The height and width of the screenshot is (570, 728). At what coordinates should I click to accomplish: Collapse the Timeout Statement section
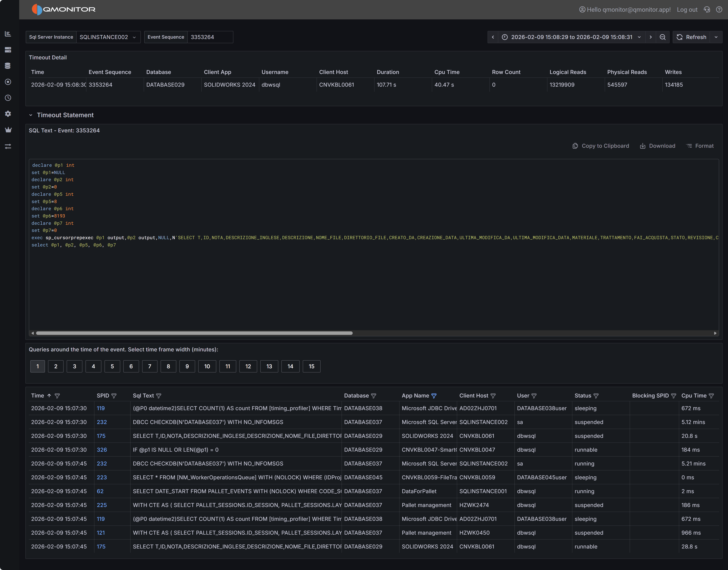point(31,115)
